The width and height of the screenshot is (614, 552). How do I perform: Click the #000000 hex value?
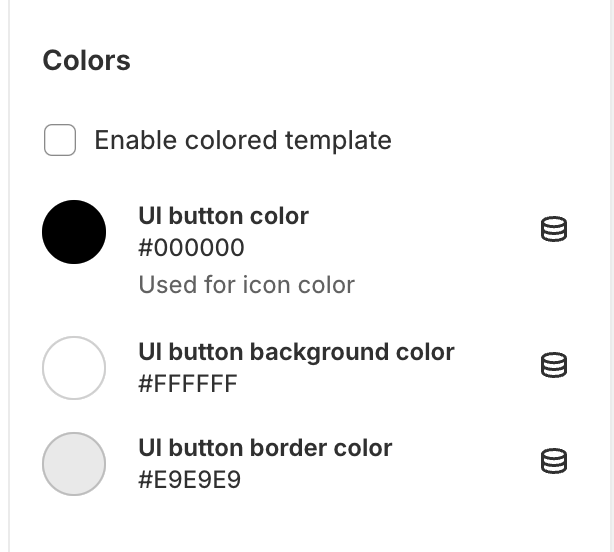pyautogui.click(x=191, y=248)
